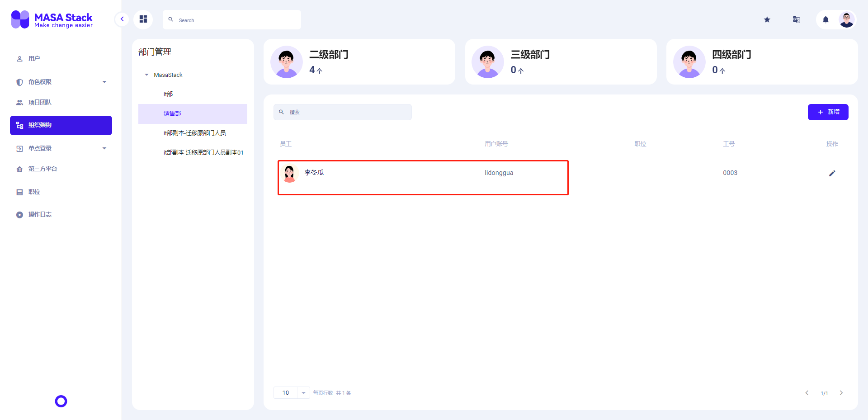Click the 新增 button
The width and height of the screenshot is (868, 420).
(x=828, y=112)
